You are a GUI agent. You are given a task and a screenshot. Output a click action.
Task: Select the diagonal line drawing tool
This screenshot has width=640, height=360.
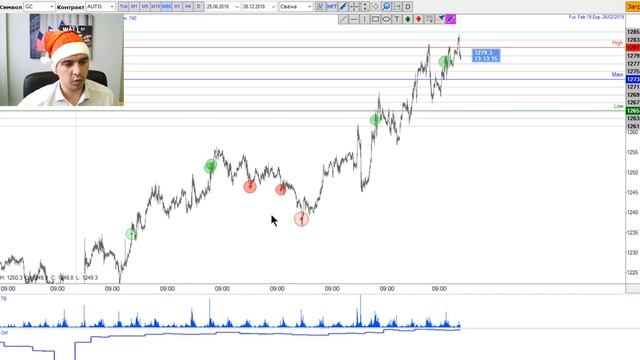[x=343, y=19]
